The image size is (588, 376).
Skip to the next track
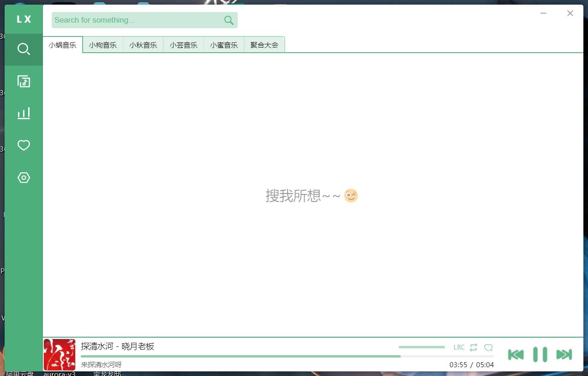(564, 354)
